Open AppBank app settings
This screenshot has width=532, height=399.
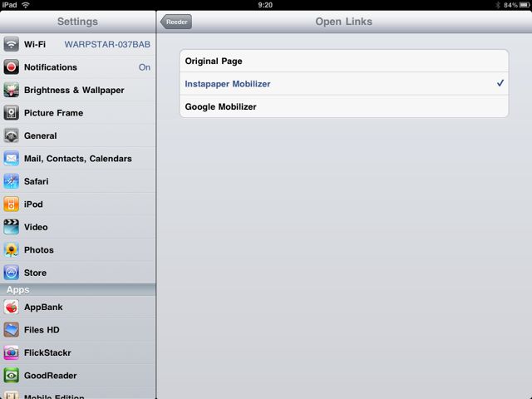[x=78, y=307]
